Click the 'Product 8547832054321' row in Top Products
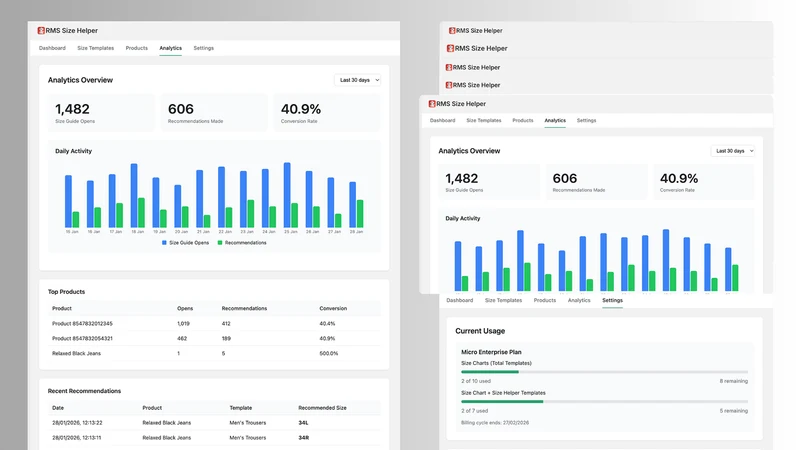 214,338
